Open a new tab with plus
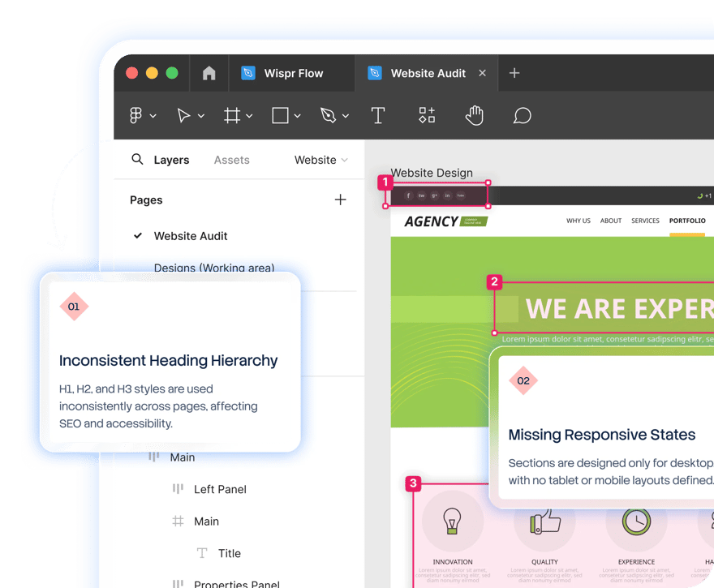The width and height of the screenshot is (714, 588). tap(514, 73)
